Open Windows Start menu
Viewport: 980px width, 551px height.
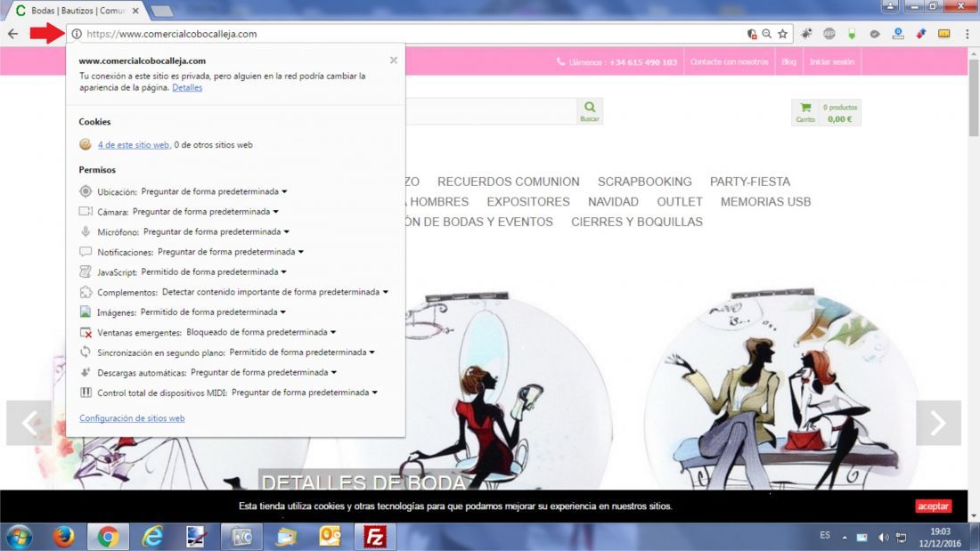coord(20,537)
